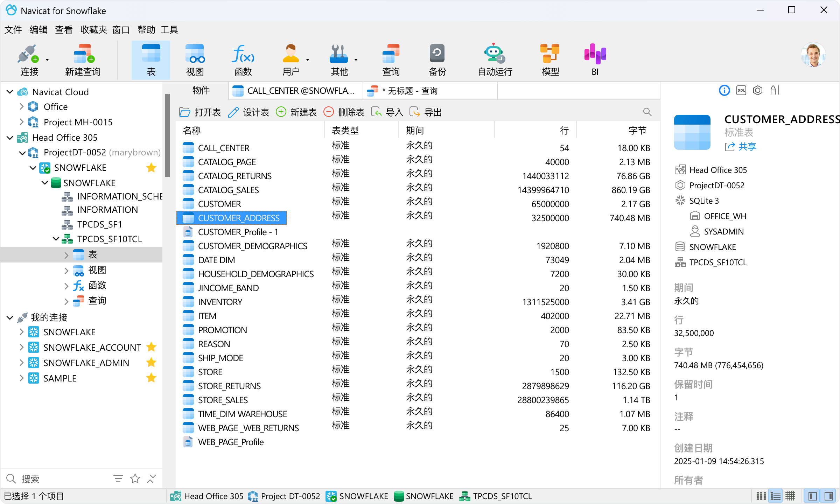Screen dimensions: 840x504
Task: Open dropdown arrow next to 其他
Action: (356, 60)
